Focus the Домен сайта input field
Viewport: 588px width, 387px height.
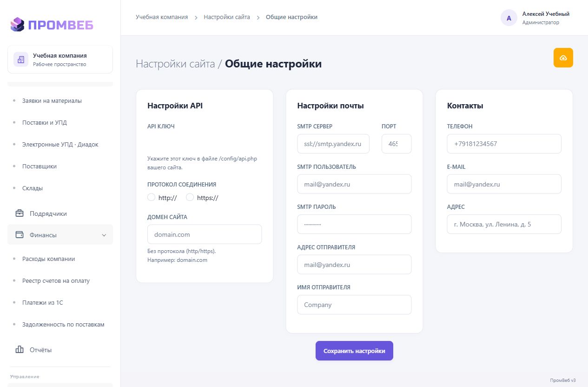(205, 234)
